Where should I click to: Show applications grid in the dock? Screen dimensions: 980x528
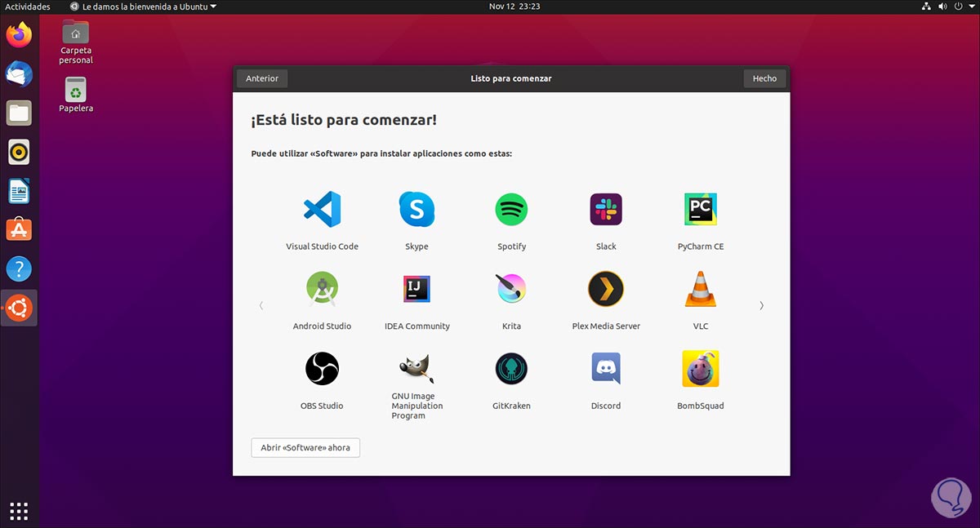tap(19, 511)
